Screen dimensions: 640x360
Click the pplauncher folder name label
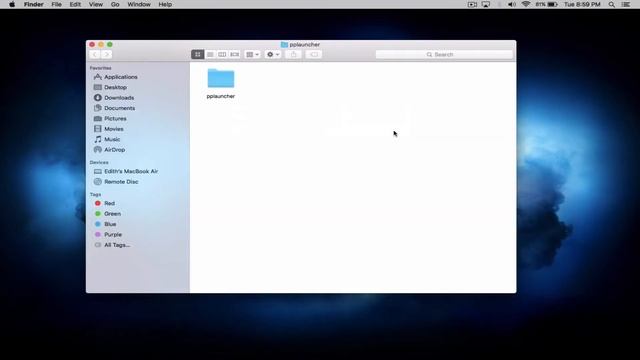pyautogui.click(x=221, y=96)
